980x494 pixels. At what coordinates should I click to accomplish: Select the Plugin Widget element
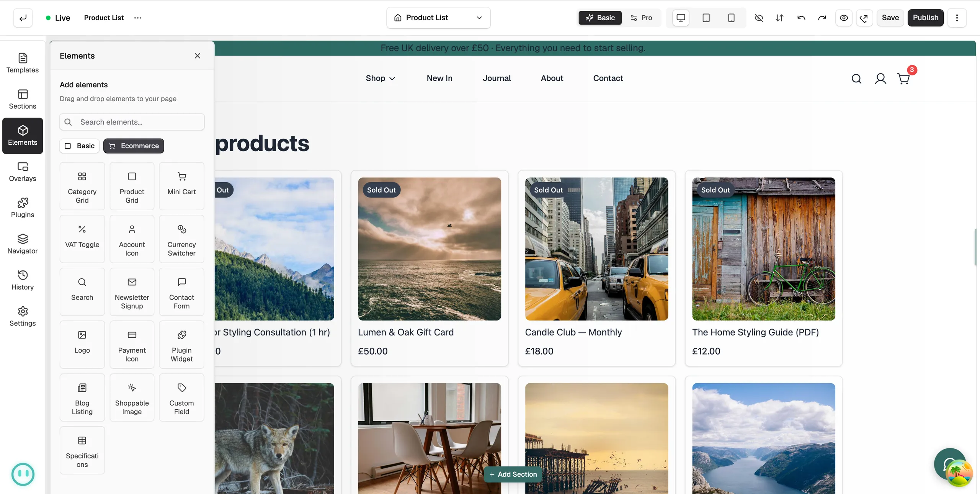pos(181,345)
